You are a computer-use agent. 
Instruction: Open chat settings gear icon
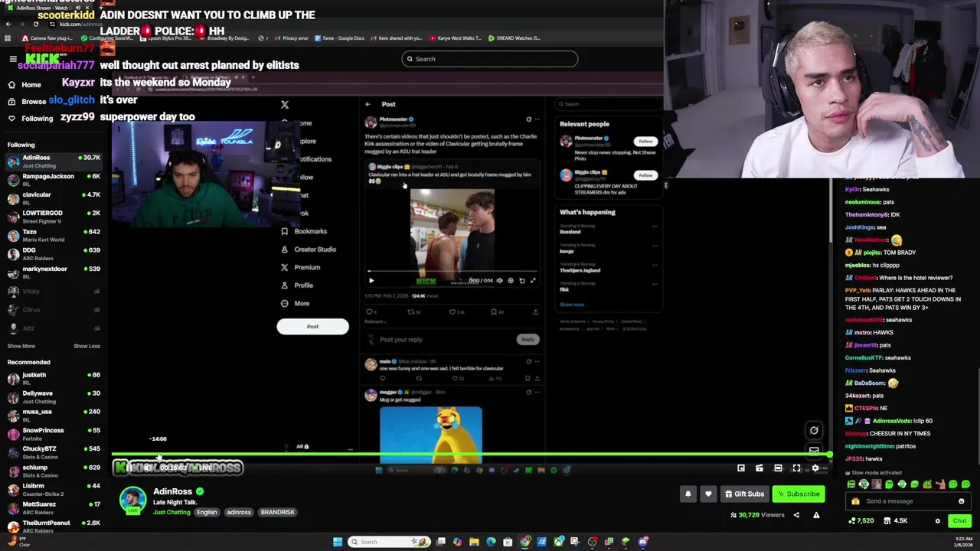point(937,521)
